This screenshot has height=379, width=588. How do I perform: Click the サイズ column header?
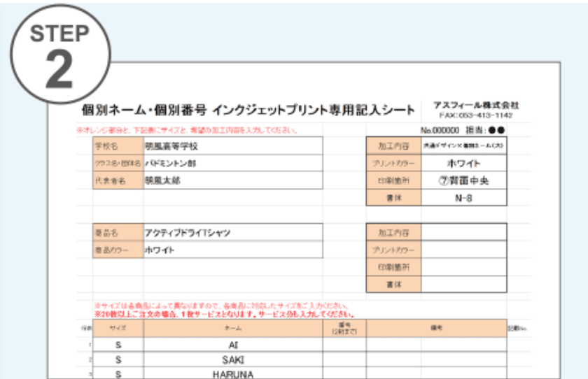point(118,327)
